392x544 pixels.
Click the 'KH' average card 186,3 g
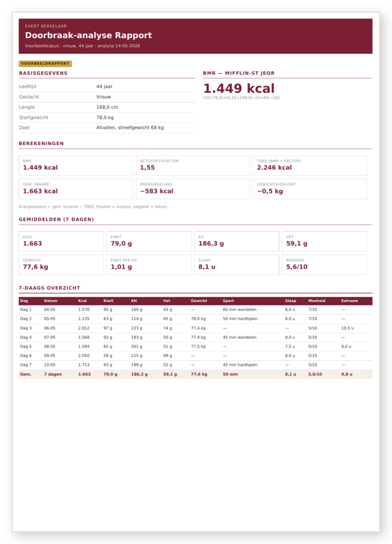coord(236,242)
